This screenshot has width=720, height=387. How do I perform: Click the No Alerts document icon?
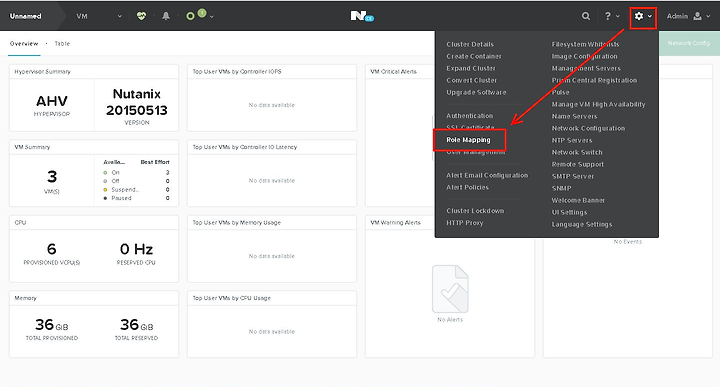[450, 289]
